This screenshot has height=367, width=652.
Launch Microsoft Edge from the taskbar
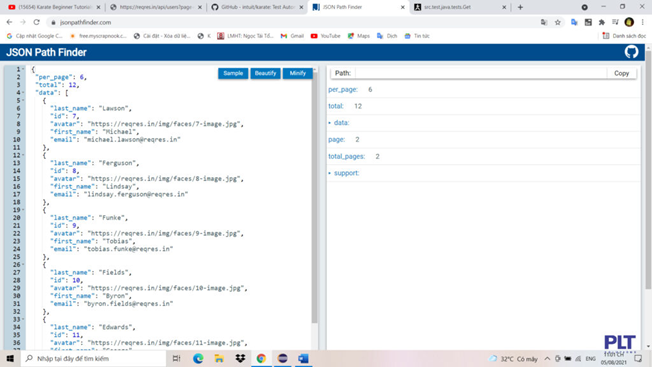[198, 358]
